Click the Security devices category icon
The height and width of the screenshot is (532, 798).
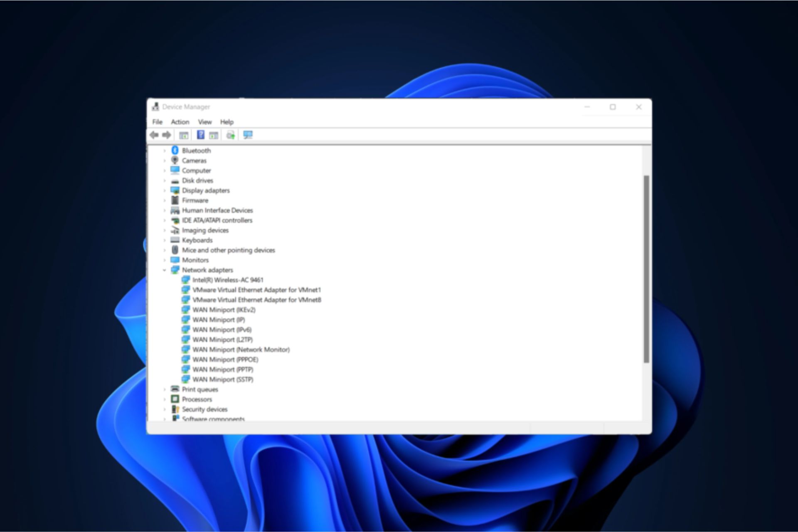[x=175, y=409]
